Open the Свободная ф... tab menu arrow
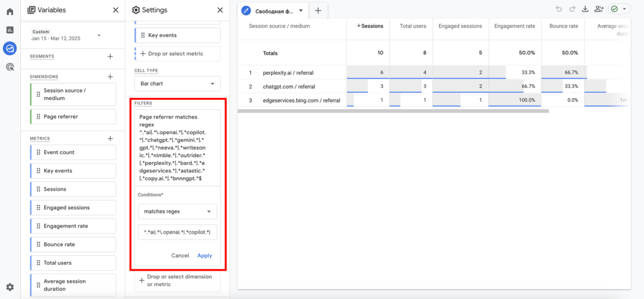644x299 pixels. tap(301, 10)
